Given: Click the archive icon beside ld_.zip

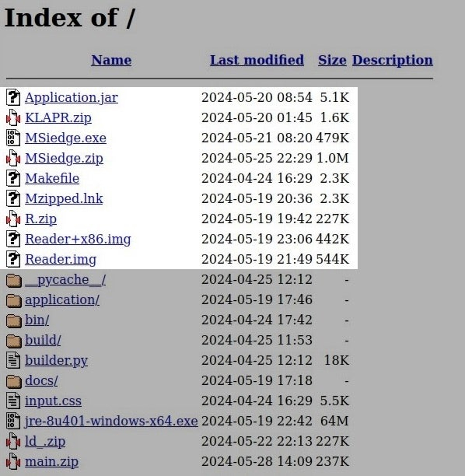Looking at the screenshot, I should point(13,441).
